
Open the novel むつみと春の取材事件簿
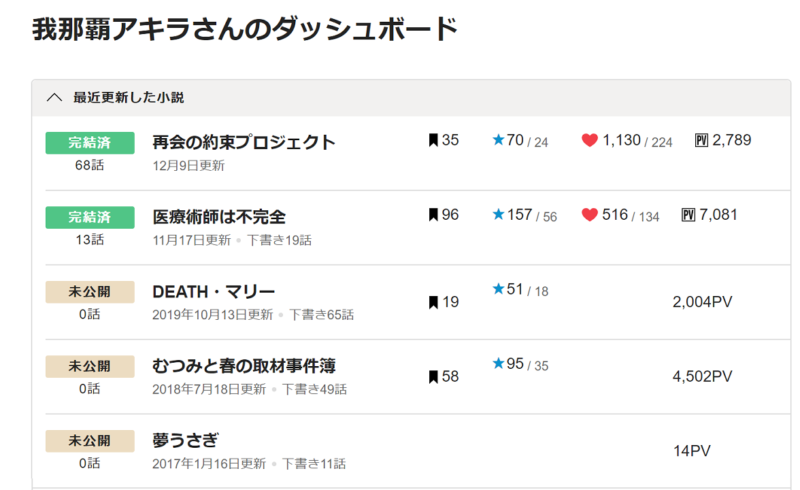(x=244, y=366)
